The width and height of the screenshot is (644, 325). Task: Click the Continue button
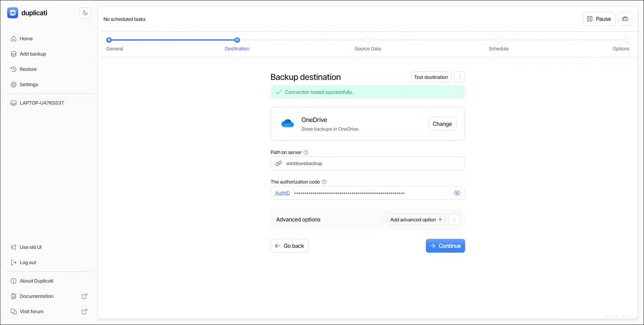[x=445, y=246]
